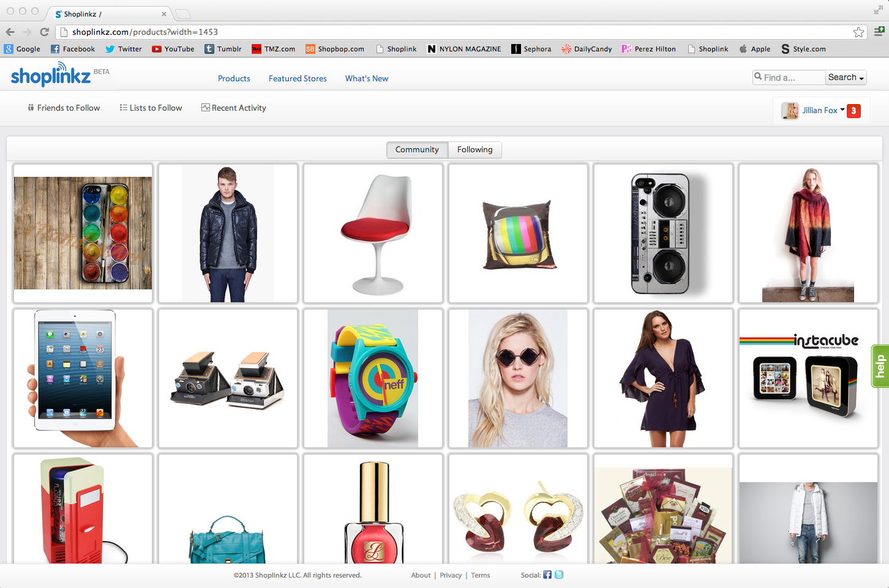Click the Friends to Follow icon

pyautogui.click(x=31, y=108)
